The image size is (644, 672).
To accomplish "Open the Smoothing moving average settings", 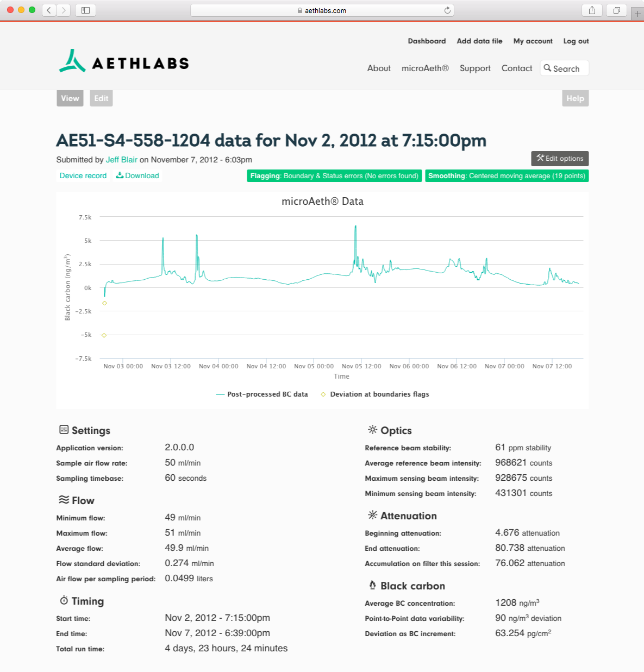I will pyautogui.click(x=507, y=175).
